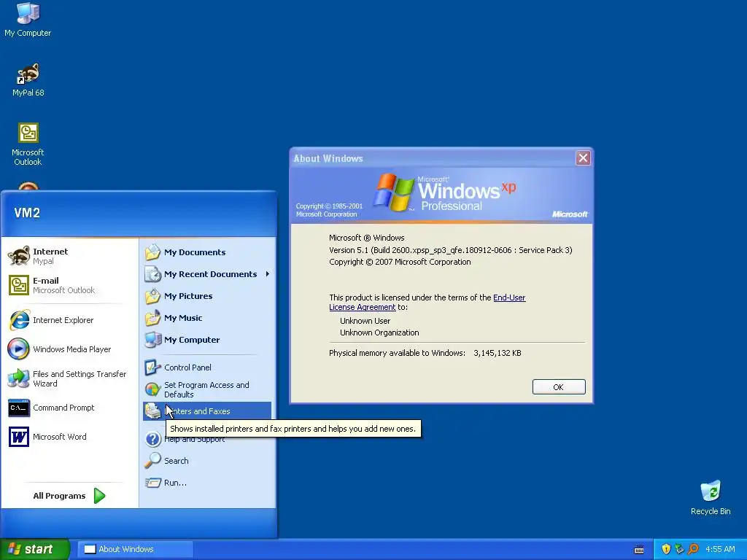
Task: Open the Recycle Bin on desktop
Action: [x=711, y=497]
